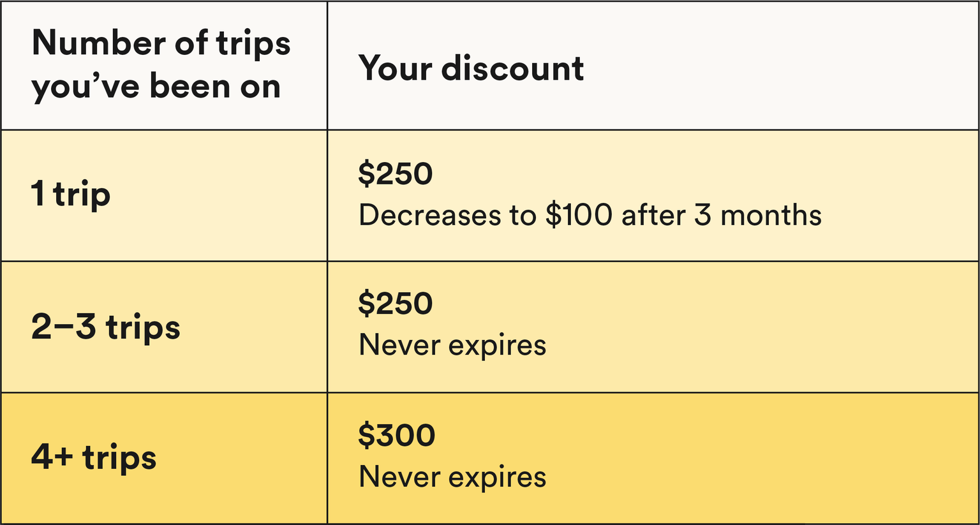Click "Never expires" beneath the $300 amount
980x525 pixels.
click(x=452, y=477)
